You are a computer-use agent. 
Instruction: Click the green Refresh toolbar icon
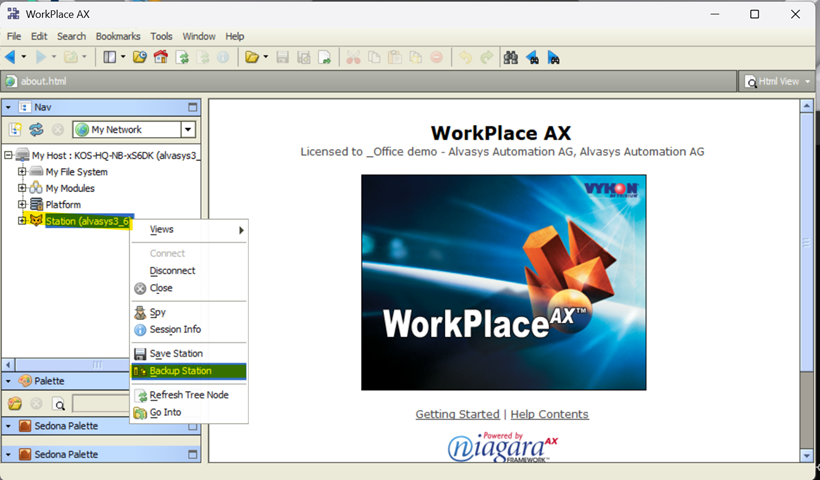(182, 58)
